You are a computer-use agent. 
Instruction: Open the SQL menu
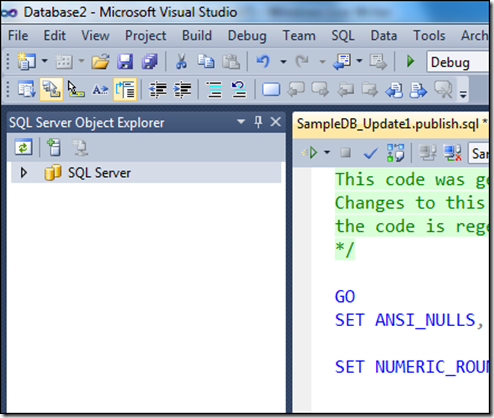[x=343, y=36]
